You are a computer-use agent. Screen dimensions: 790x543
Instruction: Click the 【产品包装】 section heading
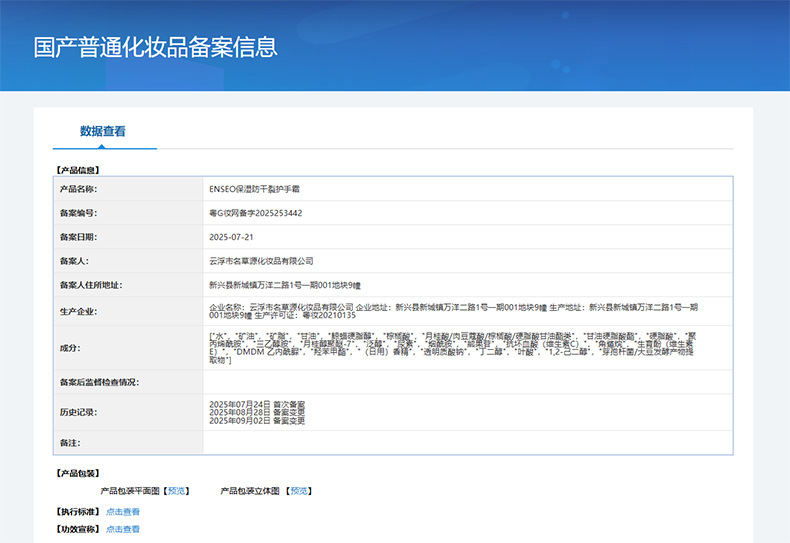[77, 473]
